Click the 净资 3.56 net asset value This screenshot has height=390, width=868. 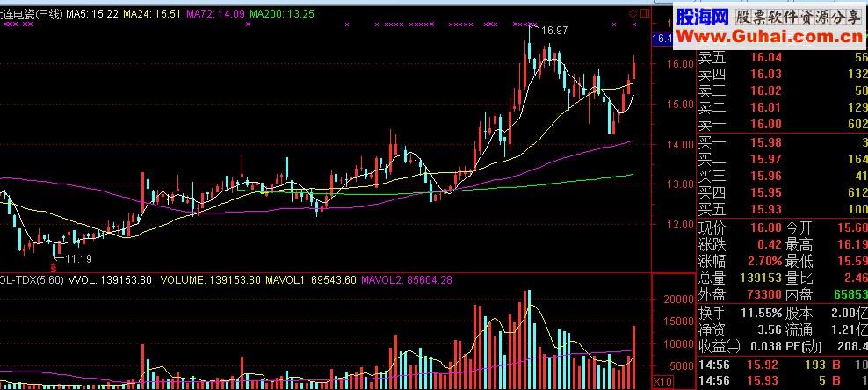[770, 330]
